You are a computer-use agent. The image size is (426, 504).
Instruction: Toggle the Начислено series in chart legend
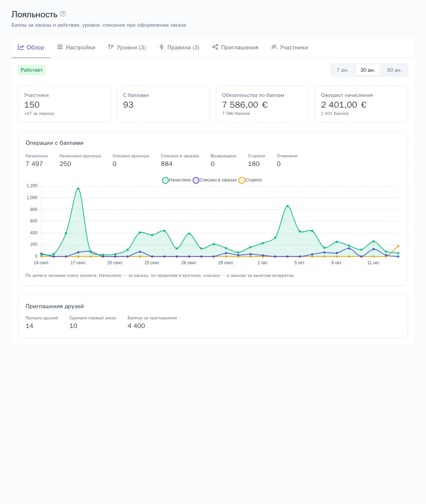click(x=177, y=180)
